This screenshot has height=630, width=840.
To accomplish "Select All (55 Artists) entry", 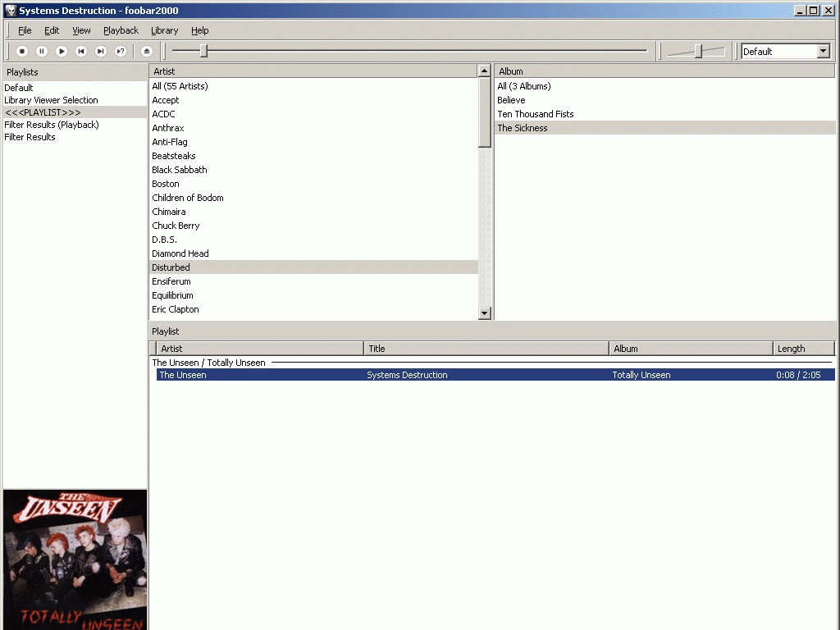I will (x=313, y=86).
